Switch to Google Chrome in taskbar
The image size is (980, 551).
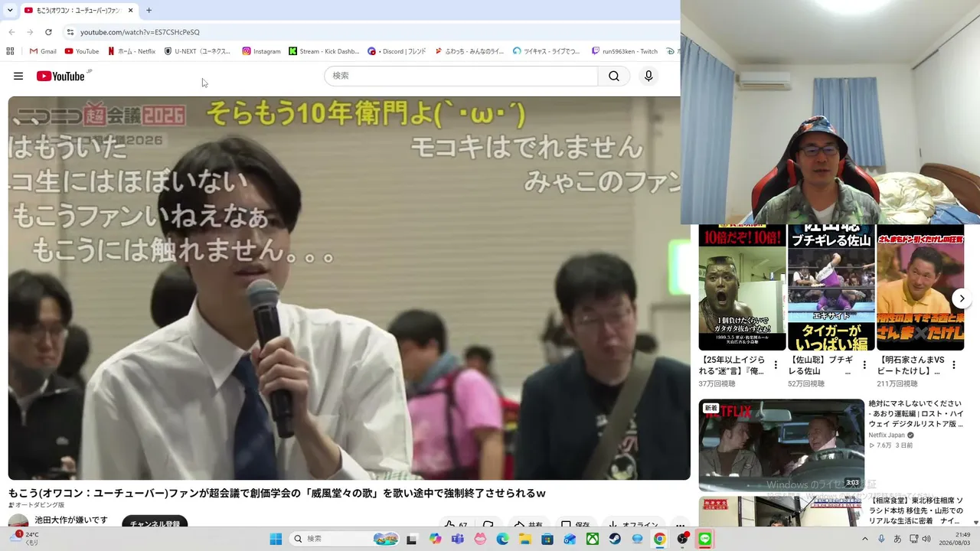click(659, 539)
